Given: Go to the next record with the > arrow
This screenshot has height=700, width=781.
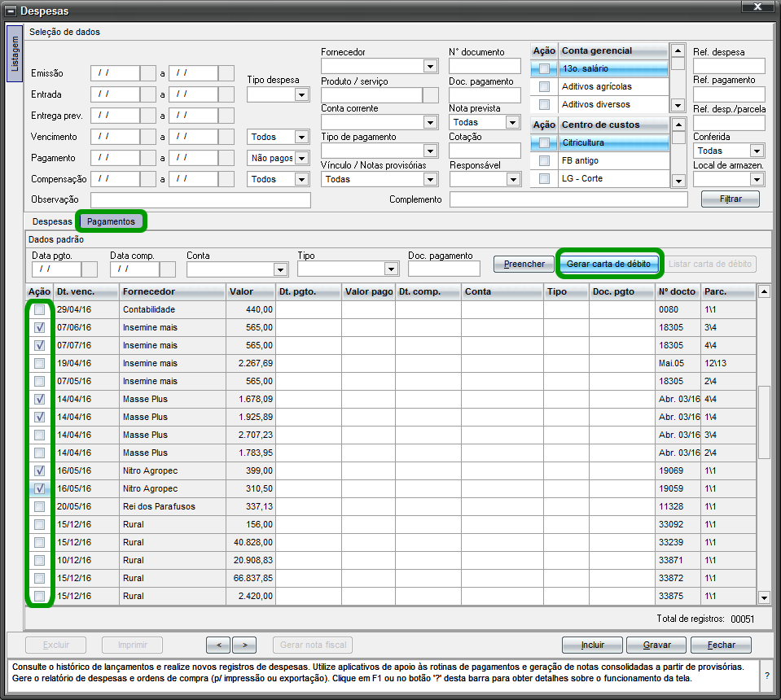Looking at the screenshot, I should click(x=244, y=645).
